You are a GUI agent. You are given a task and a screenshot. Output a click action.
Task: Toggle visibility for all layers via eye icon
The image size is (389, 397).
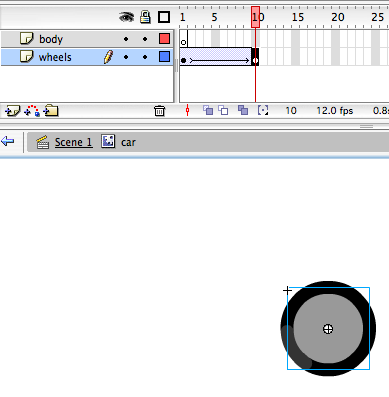click(x=126, y=17)
